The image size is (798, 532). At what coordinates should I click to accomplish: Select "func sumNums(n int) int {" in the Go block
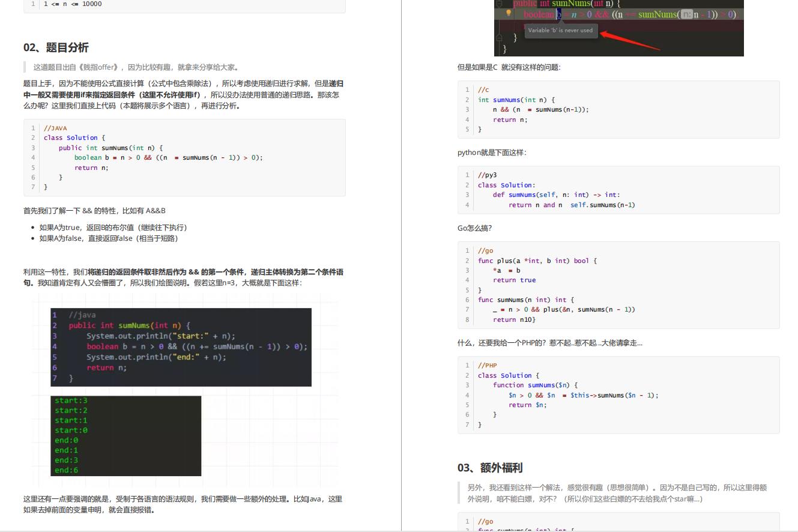(x=526, y=300)
